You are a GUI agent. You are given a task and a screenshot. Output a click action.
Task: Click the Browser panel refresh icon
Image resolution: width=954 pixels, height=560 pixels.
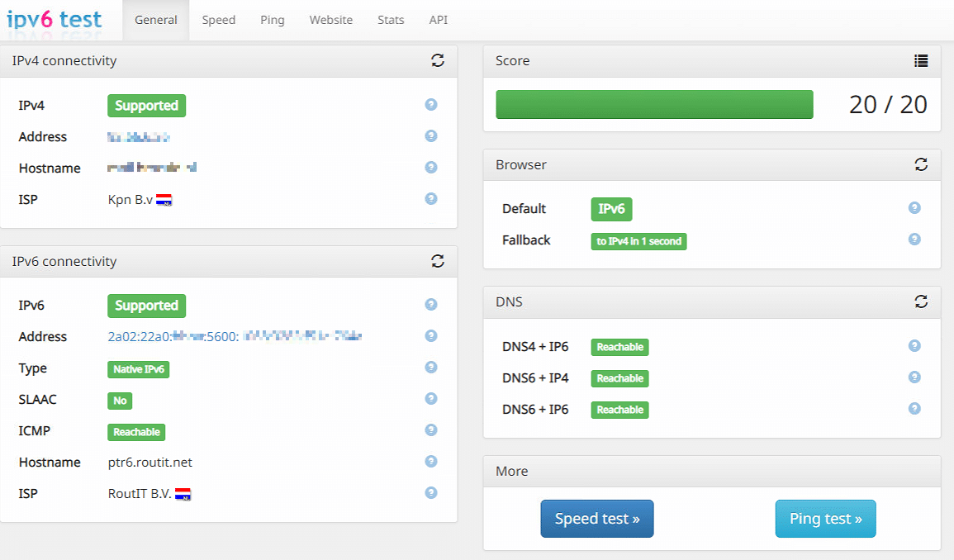(921, 164)
